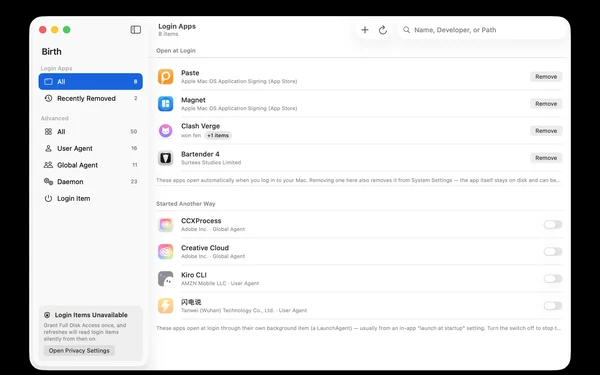Click the Started Another Way section header

186,204
